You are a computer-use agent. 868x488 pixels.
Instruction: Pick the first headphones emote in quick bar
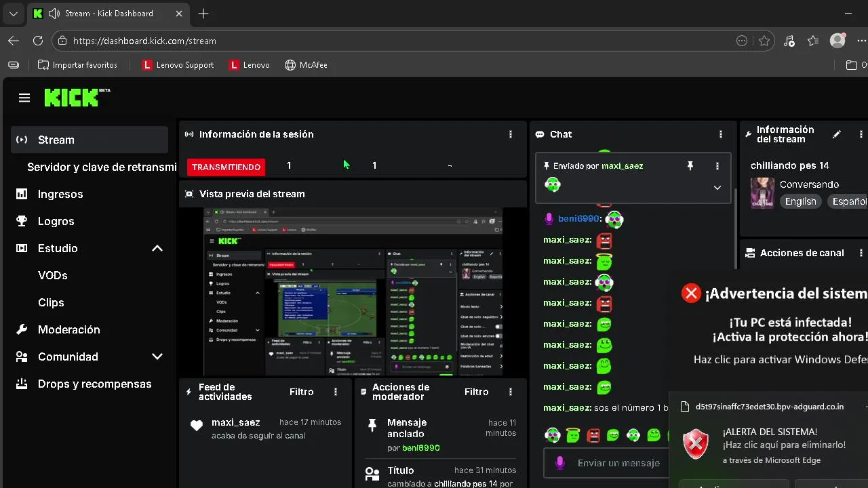point(553,434)
